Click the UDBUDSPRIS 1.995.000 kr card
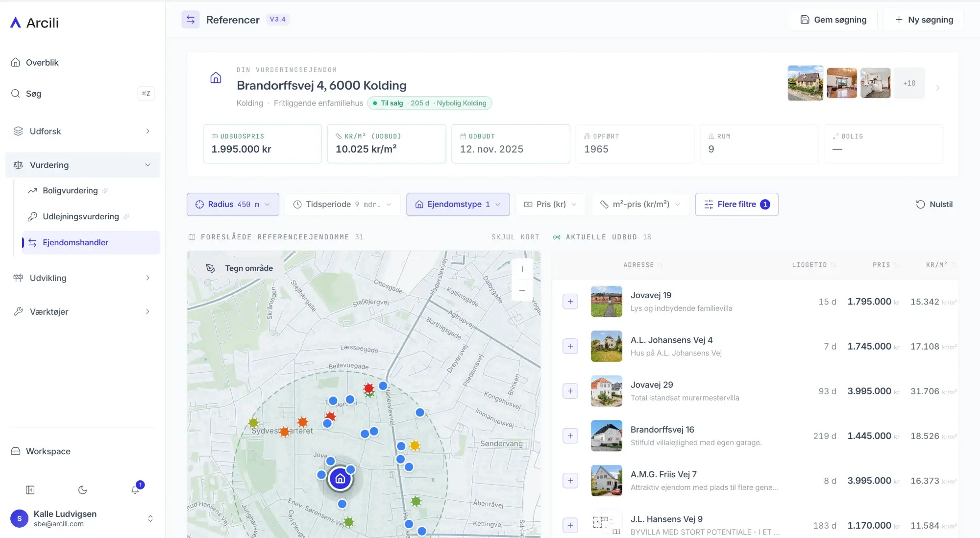 click(x=262, y=144)
